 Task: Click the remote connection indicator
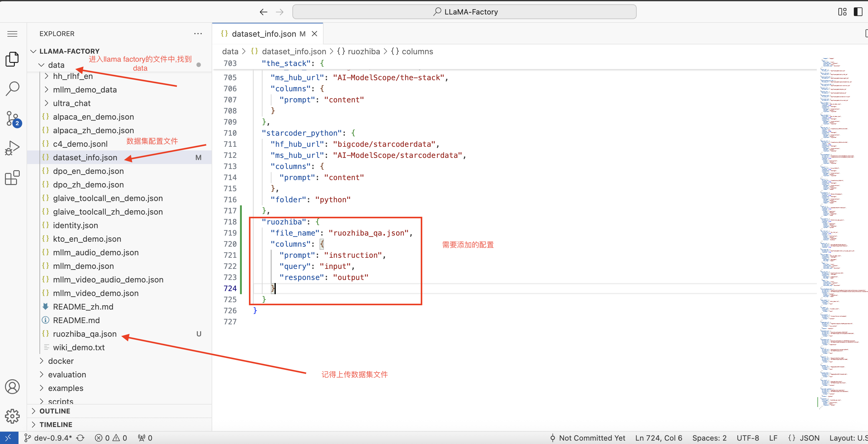9,438
